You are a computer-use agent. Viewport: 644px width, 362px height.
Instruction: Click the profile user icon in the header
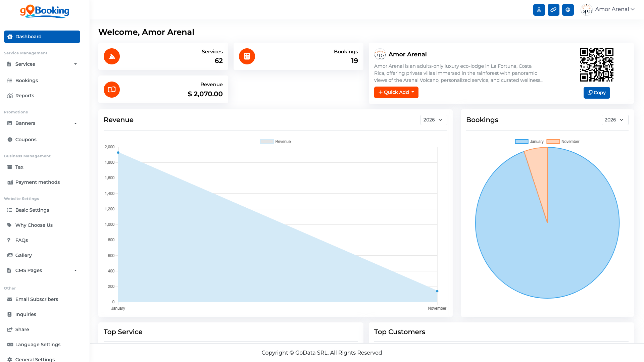(x=539, y=10)
